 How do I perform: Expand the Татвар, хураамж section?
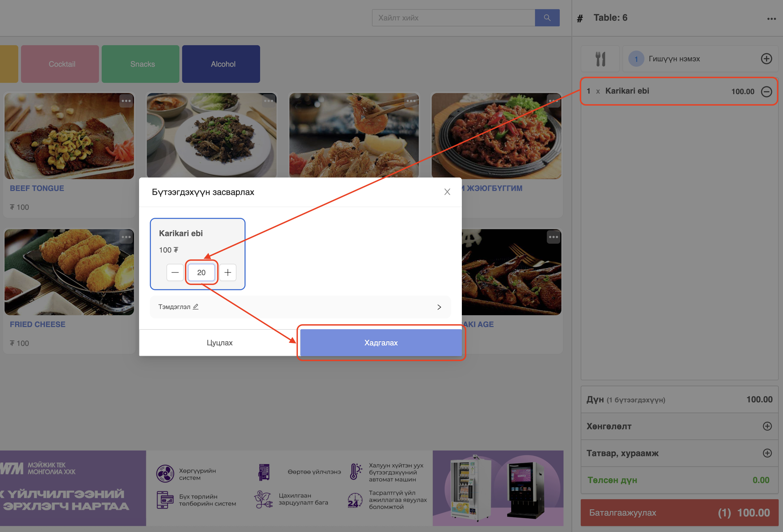[x=767, y=453]
